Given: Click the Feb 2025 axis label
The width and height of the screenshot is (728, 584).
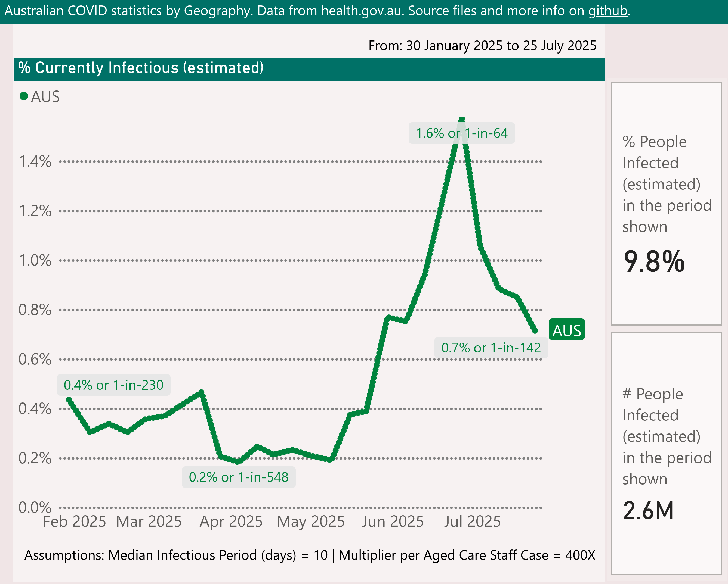Looking at the screenshot, I should point(74,521).
